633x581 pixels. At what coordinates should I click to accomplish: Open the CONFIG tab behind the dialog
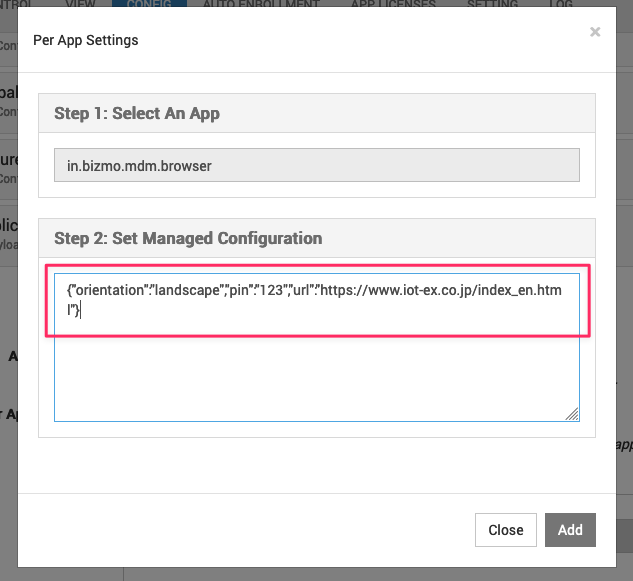pyautogui.click(x=149, y=3)
